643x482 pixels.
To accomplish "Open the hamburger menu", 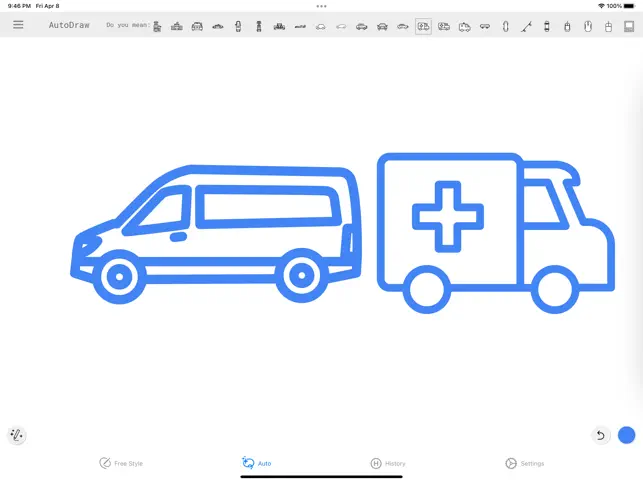I will (18, 25).
